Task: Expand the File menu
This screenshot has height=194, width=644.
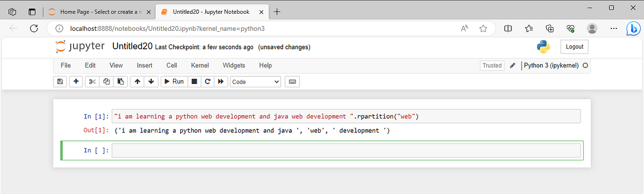Action: [65, 65]
